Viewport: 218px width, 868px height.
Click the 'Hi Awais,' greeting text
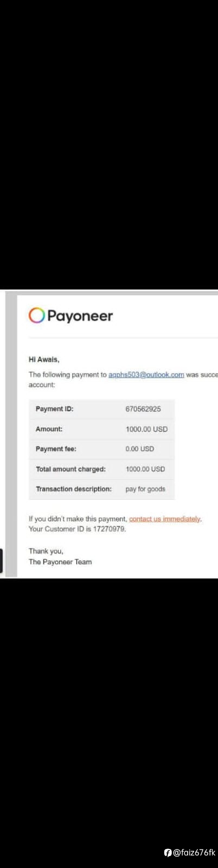point(44,359)
